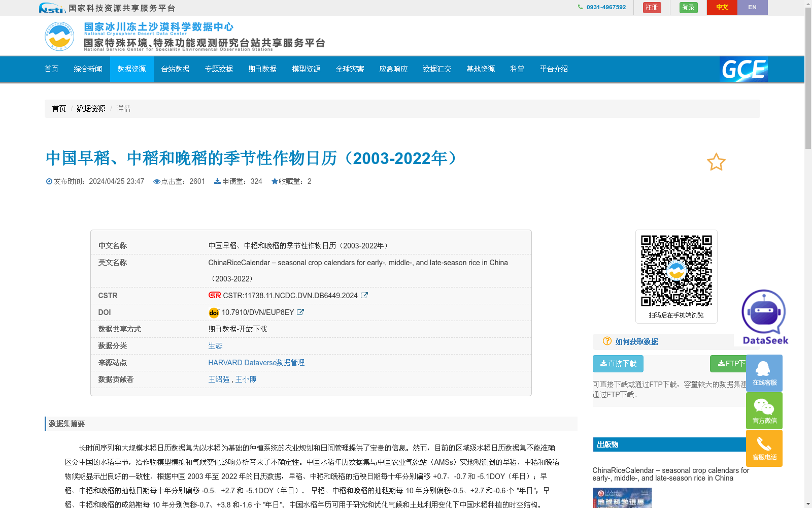This screenshot has width=812, height=508.
Task: Open online customer service chat
Action: [764, 373]
